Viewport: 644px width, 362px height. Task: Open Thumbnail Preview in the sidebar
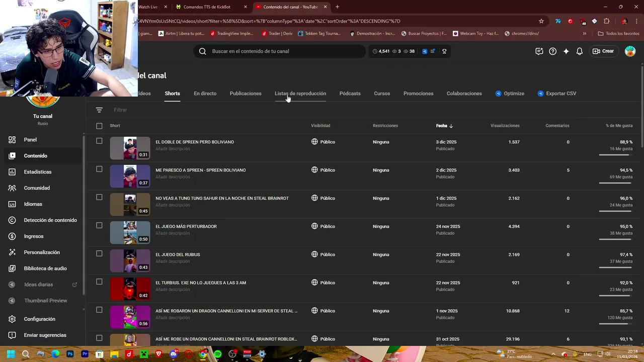tap(42, 301)
